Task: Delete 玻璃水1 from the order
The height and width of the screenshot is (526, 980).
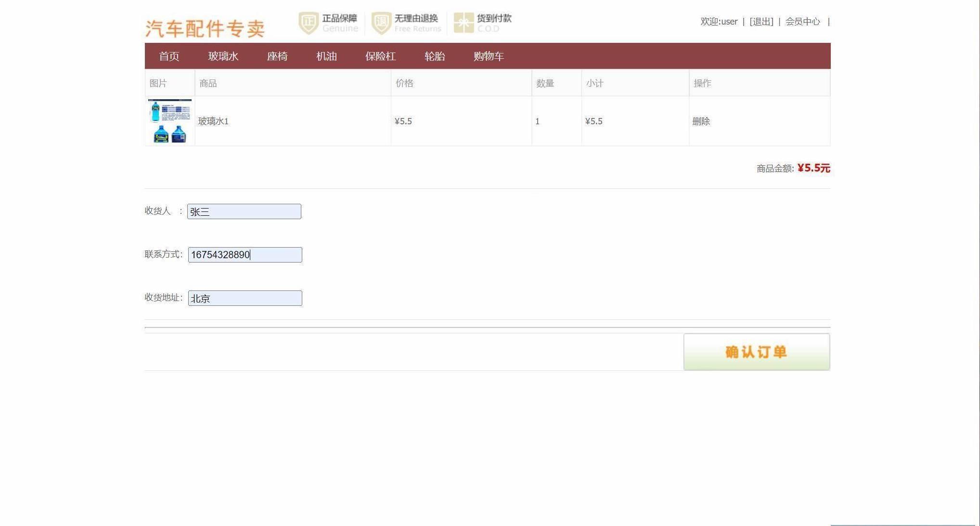Action: [701, 121]
